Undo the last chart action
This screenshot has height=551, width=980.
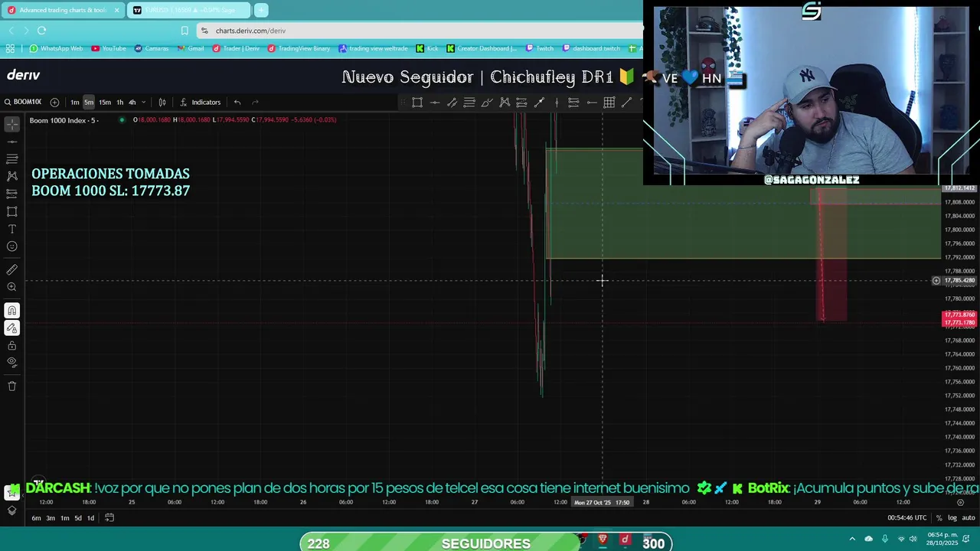click(x=237, y=103)
